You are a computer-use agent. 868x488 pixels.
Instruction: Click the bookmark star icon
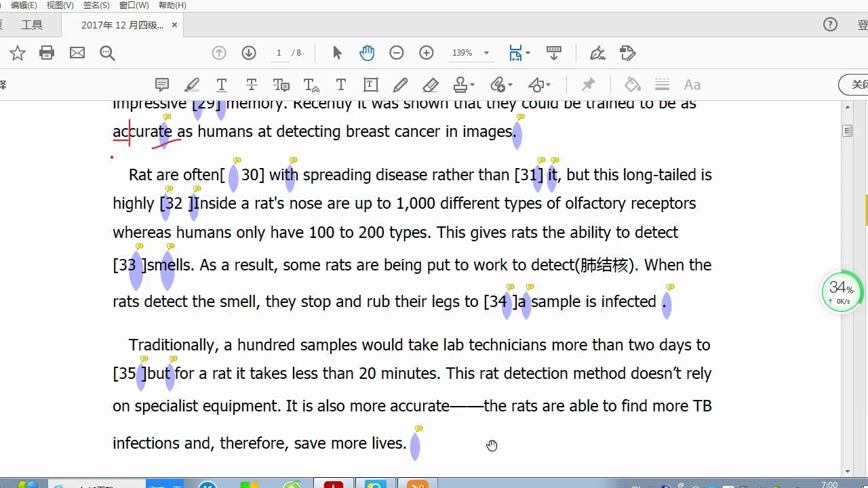tap(18, 53)
